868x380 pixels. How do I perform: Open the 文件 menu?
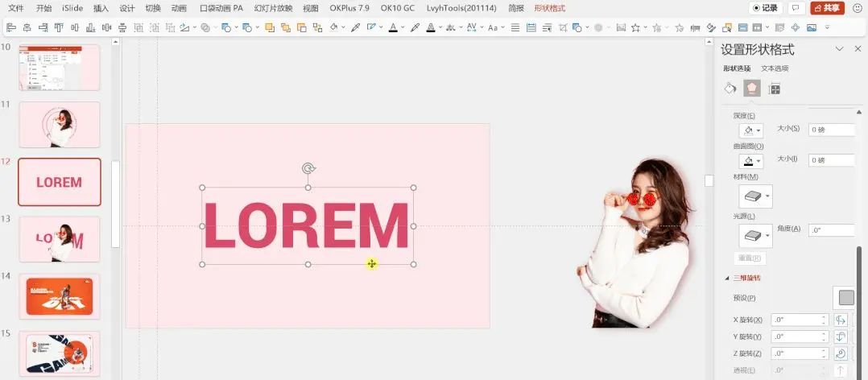click(16, 8)
